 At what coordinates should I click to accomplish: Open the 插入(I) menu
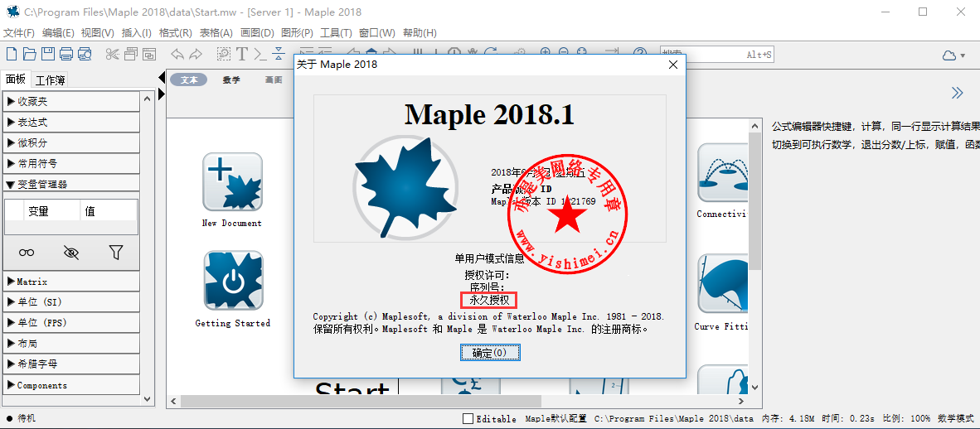coord(136,33)
